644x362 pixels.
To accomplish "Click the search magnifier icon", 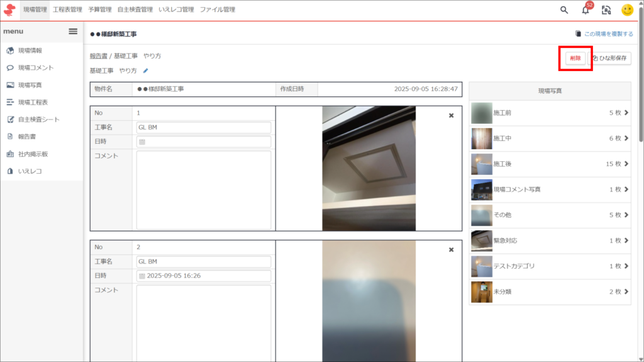I will pyautogui.click(x=564, y=9).
